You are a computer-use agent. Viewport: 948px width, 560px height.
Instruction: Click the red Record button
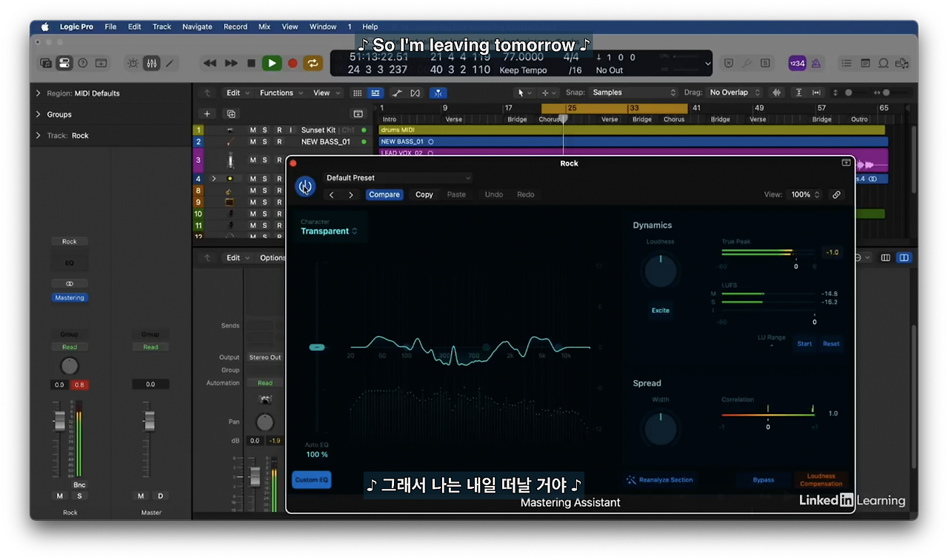[293, 63]
